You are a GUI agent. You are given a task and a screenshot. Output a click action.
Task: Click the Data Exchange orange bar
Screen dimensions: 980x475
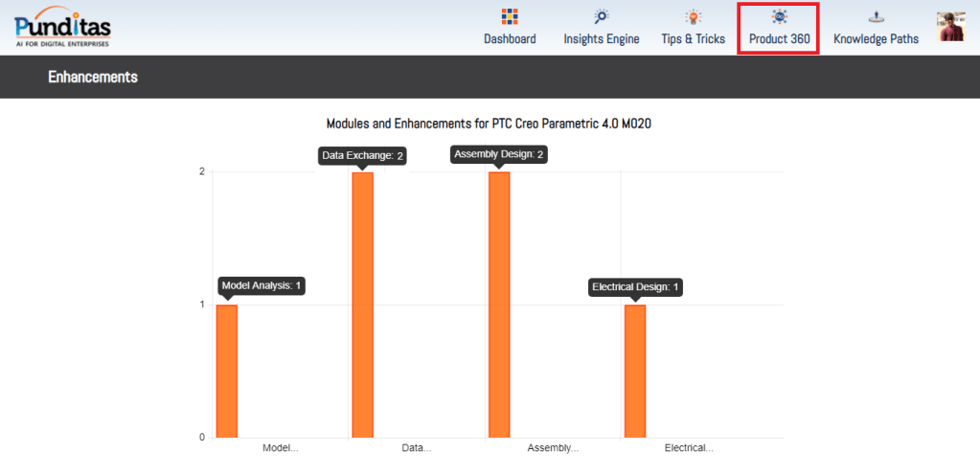click(362, 305)
